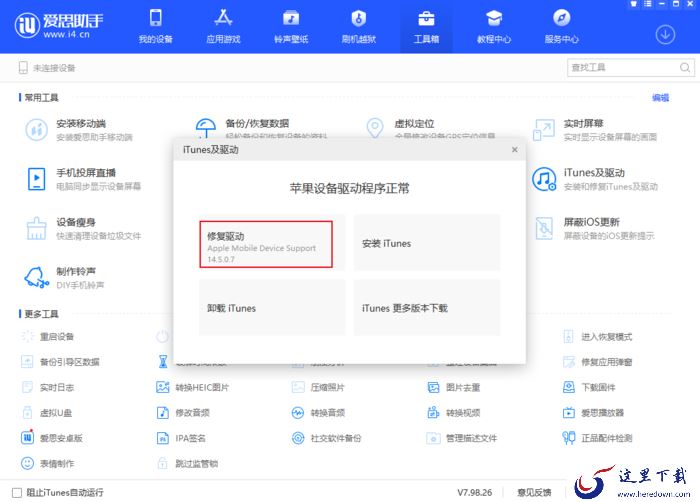Open the 爱思安卓版 tool
700x502 pixels.
point(52,438)
